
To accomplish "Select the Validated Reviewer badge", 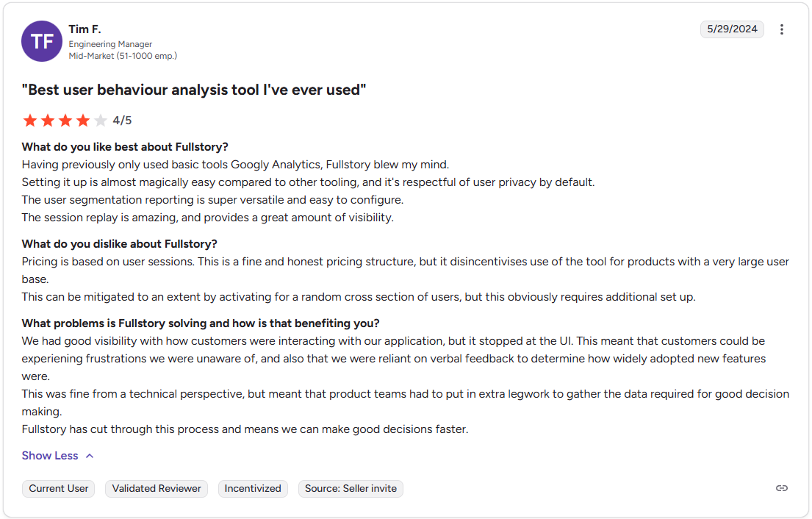I will coord(157,488).
